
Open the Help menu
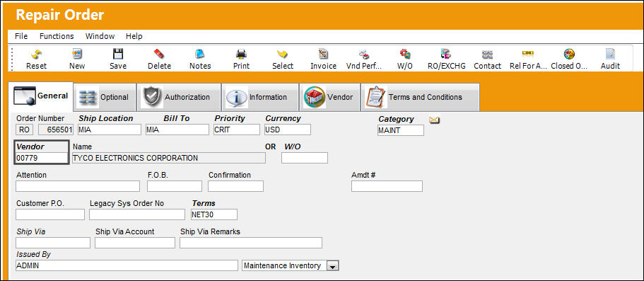(x=134, y=36)
